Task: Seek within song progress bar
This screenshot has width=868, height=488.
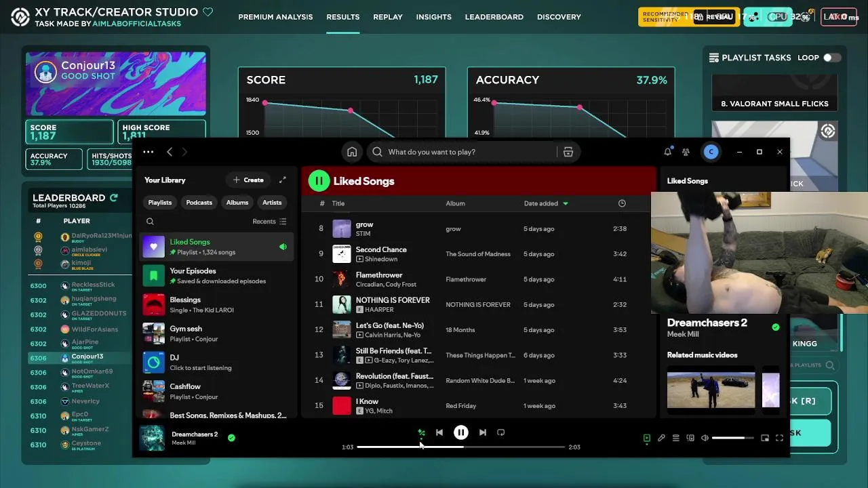Action: (461, 447)
